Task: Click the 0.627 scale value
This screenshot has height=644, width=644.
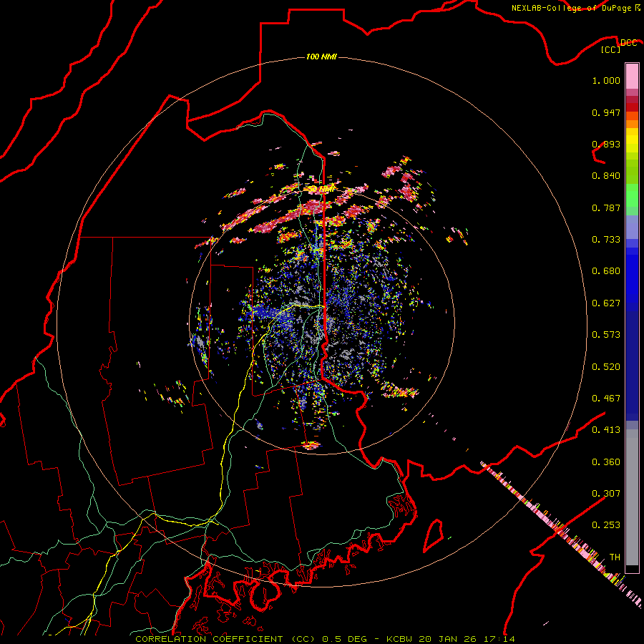Action: pyautogui.click(x=606, y=303)
